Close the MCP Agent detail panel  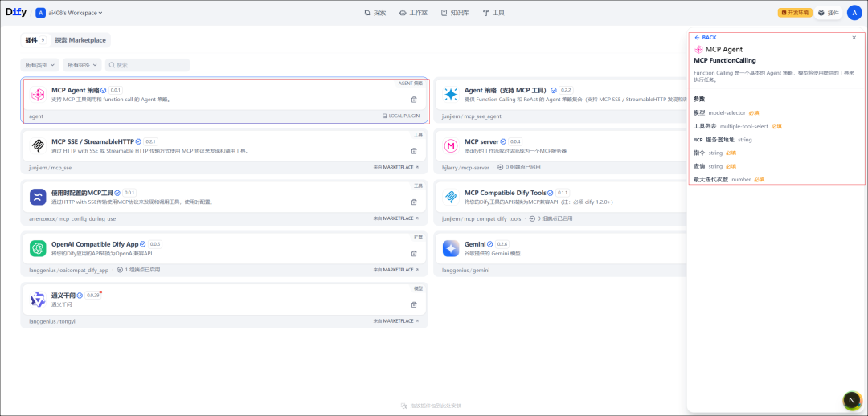[854, 38]
